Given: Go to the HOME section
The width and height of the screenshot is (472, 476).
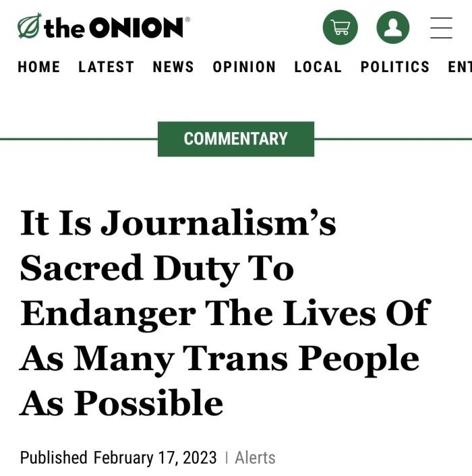Looking at the screenshot, I should click(x=39, y=67).
